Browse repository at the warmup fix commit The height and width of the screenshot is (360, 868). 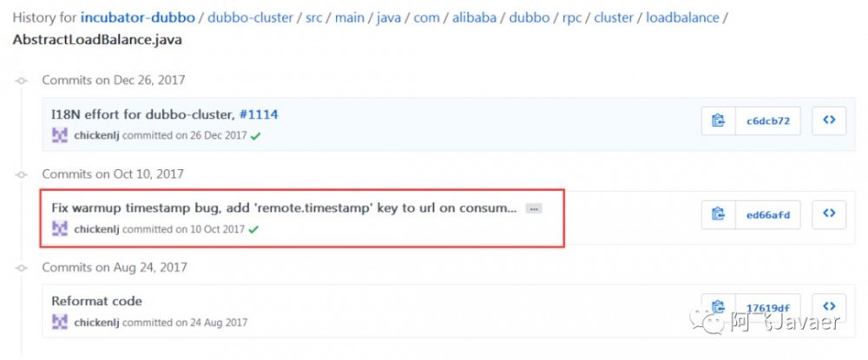(829, 214)
